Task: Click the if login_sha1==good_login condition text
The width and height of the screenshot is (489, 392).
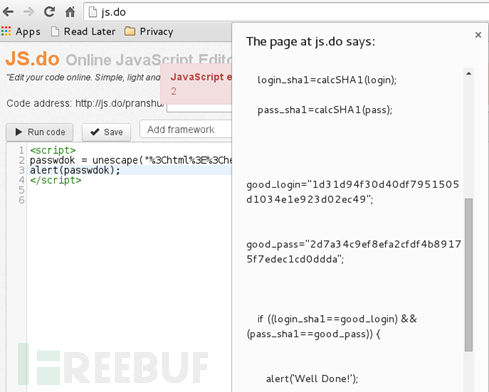Action: click(332, 326)
